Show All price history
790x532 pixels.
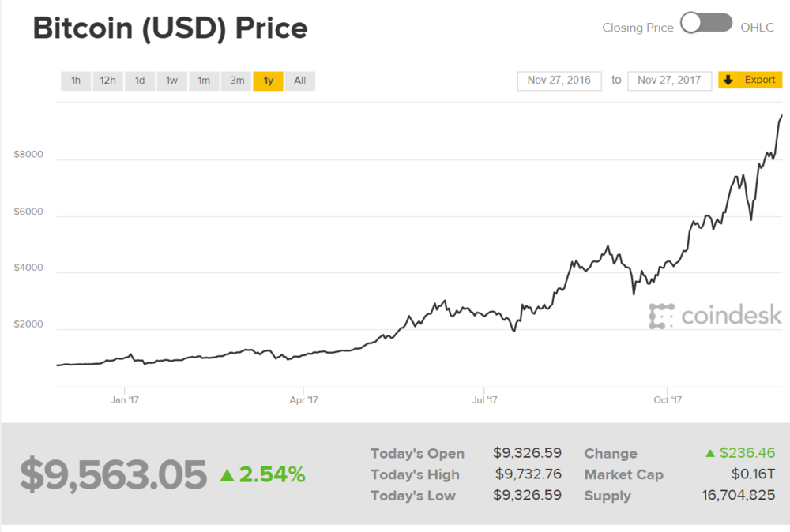pyautogui.click(x=300, y=81)
